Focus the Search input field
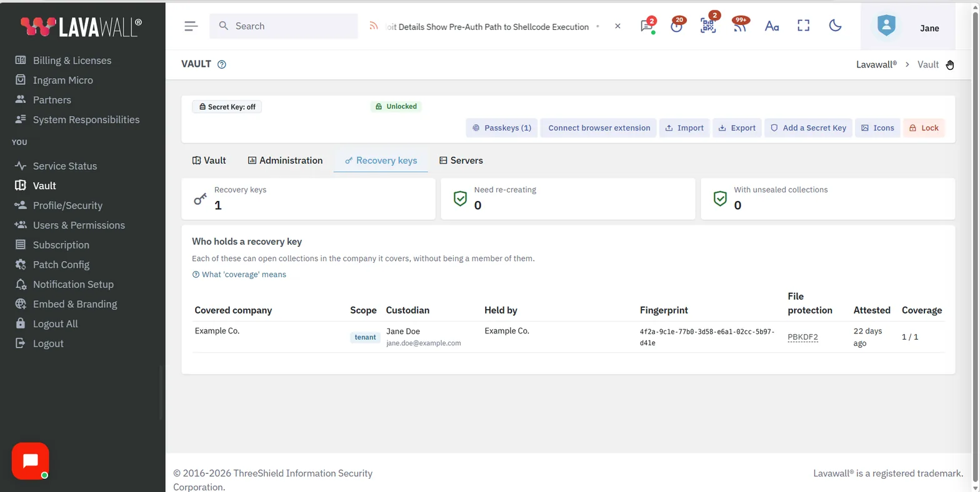Screen dimensions: 980x492 point(284,26)
